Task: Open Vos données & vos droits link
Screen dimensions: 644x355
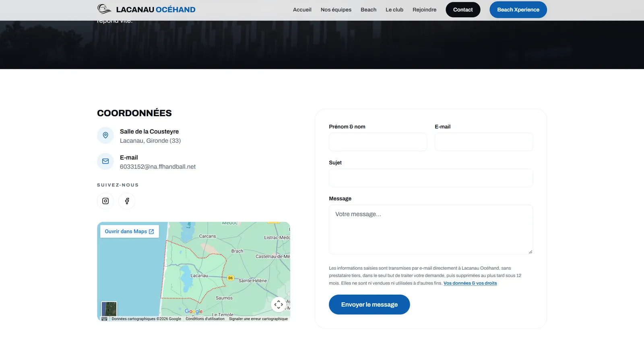Action: (470, 283)
